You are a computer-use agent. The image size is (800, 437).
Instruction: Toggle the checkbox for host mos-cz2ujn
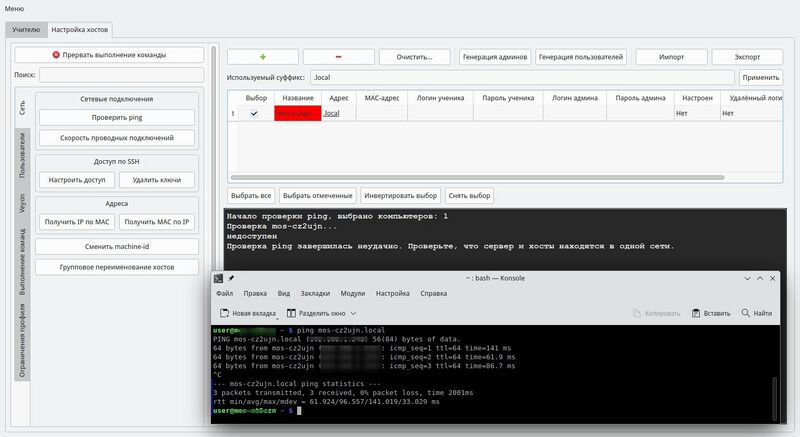tap(254, 114)
